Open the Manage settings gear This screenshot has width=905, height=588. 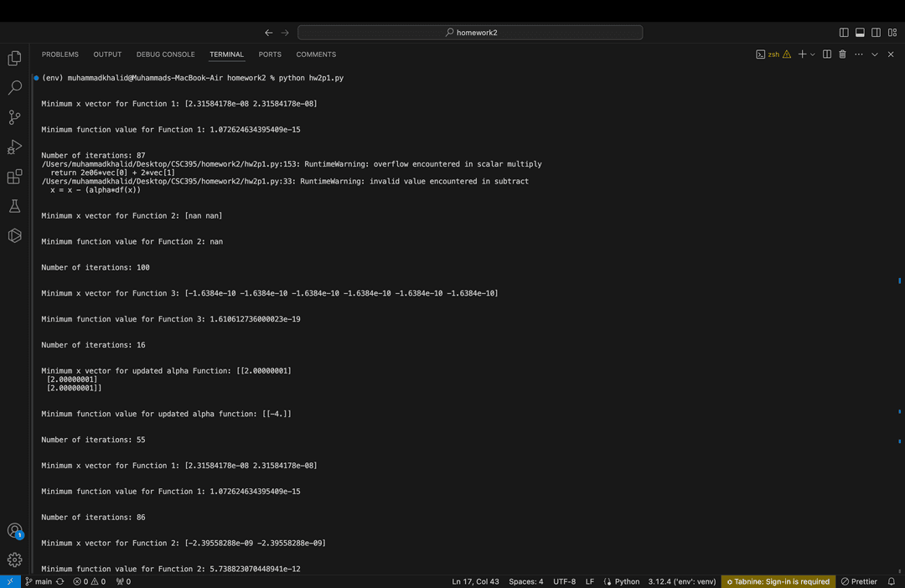14,560
